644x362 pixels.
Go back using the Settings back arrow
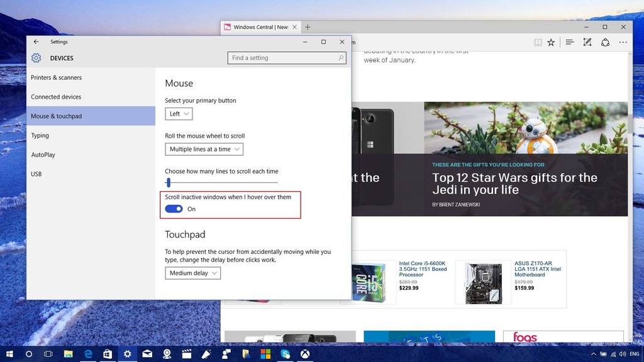[x=36, y=41]
